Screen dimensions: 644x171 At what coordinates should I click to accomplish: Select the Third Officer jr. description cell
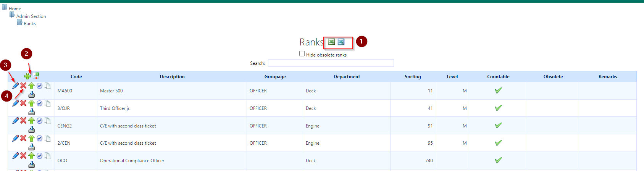[172, 108]
